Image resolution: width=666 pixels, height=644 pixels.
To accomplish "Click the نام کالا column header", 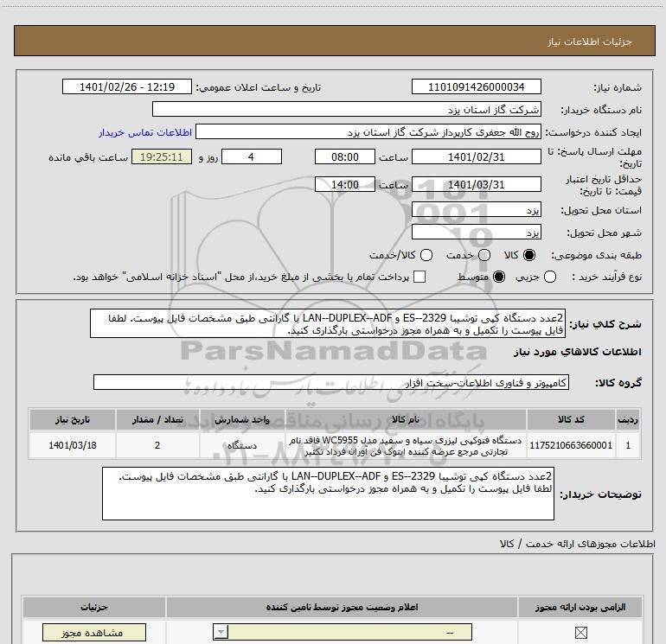I will click(x=406, y=420).
